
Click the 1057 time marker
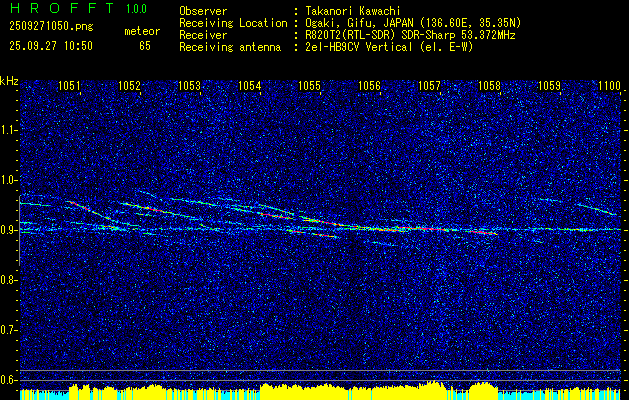tap(429, 85)
